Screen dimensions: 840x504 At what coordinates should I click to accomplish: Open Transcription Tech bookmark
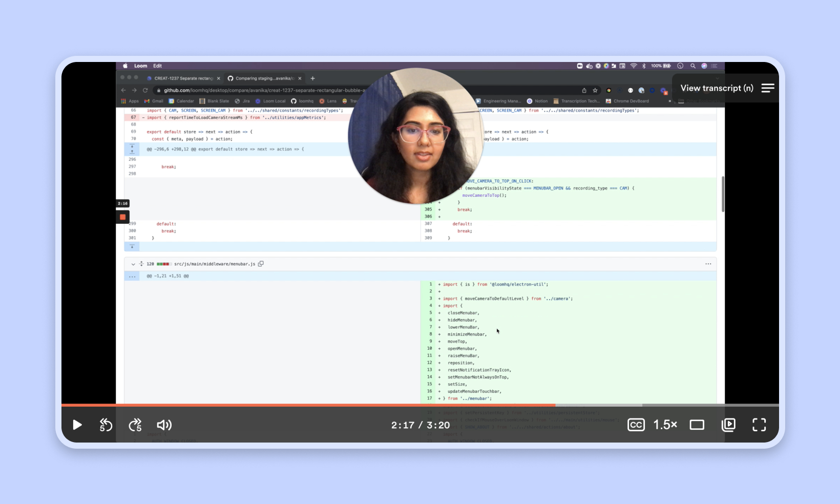coord(576,101)
